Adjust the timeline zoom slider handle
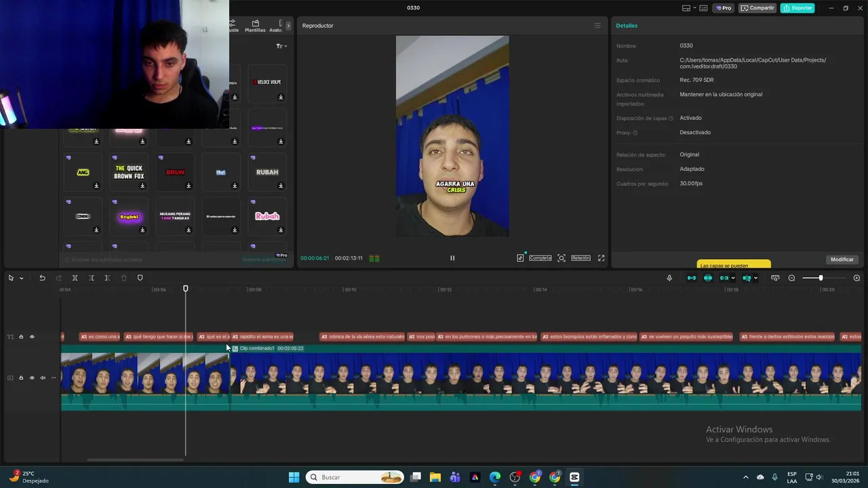868x488 pixels. pyautogui.click(x=821, y=278)
